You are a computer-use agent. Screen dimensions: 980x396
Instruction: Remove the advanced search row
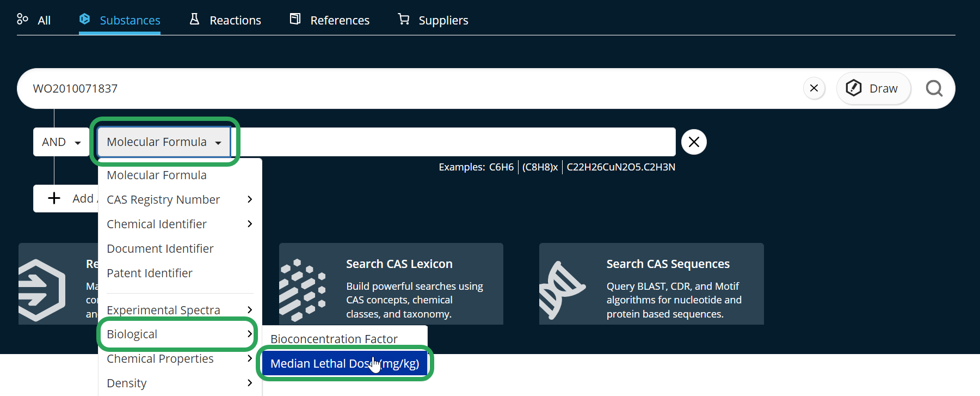[694, 142]
